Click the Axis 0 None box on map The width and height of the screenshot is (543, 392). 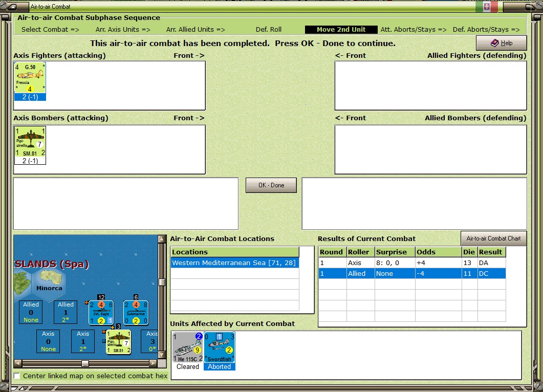48,341
